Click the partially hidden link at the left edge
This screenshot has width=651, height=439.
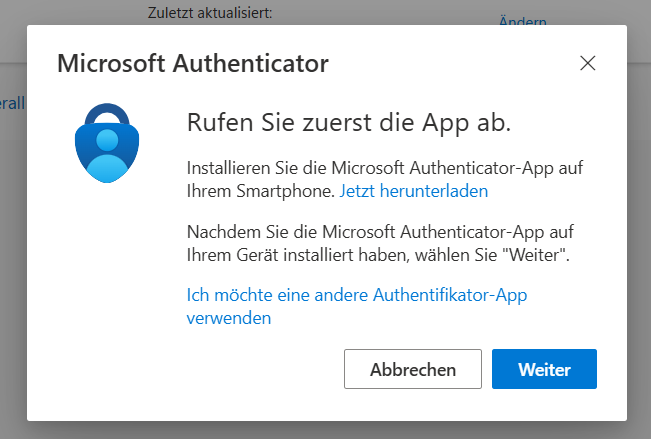[12, 102]
